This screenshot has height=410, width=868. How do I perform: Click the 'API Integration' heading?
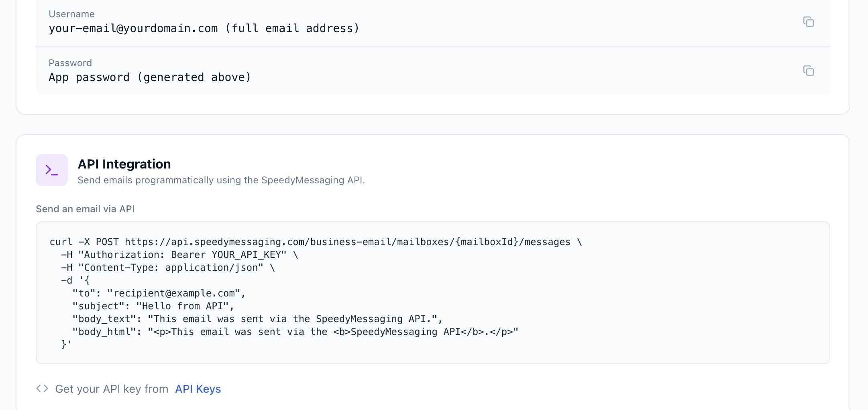pos(124,164)
